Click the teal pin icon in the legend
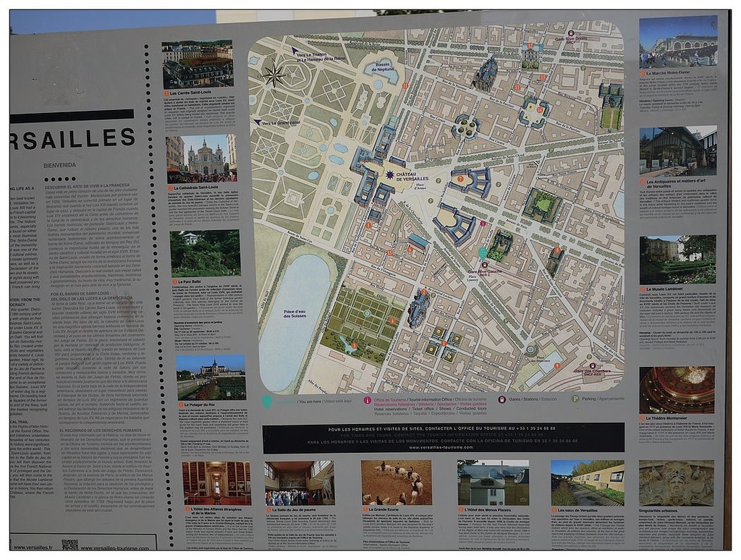This screenshot has height=560, width=741. 266,402
